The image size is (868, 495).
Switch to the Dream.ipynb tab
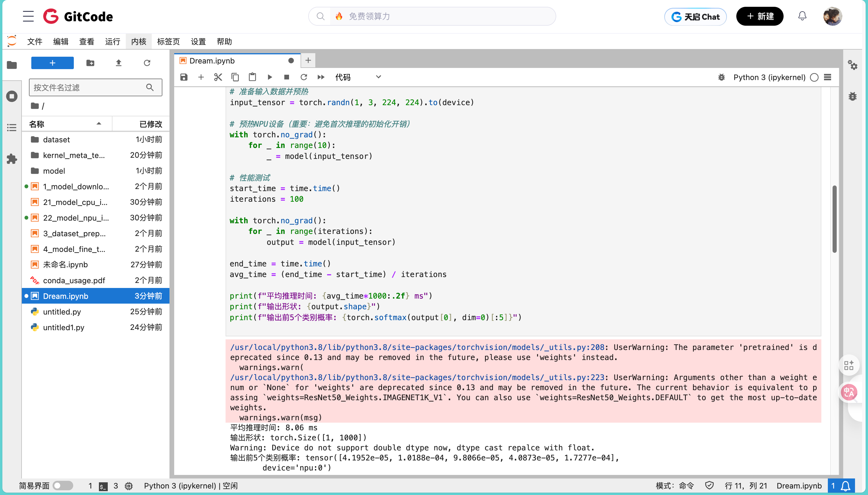(x=212, y=61)
